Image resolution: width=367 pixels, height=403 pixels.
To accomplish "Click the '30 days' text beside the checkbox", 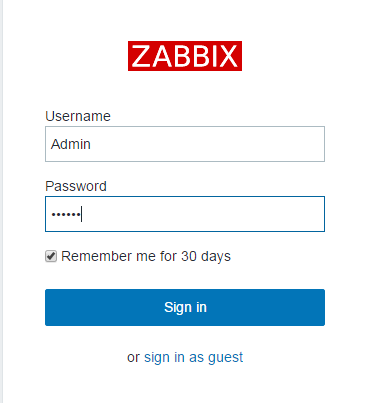I will [206, 256].
